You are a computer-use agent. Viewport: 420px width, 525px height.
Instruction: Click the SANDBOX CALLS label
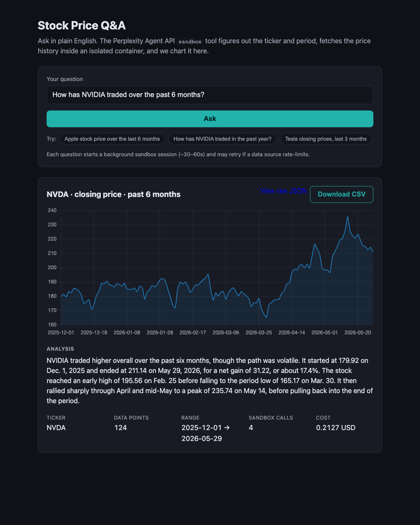(271, 418)
